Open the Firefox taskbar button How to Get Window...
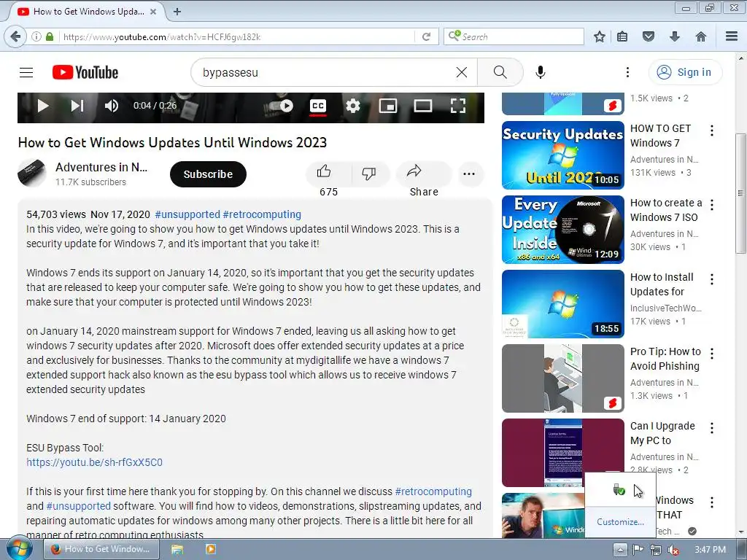The width and height of the screenshot is (747, 560). 102,550
